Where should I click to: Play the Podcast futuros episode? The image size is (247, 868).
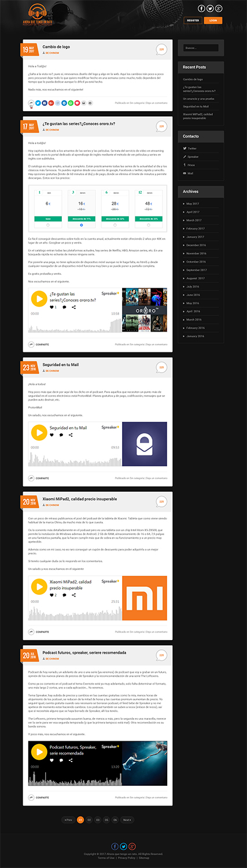pos(39,752)
